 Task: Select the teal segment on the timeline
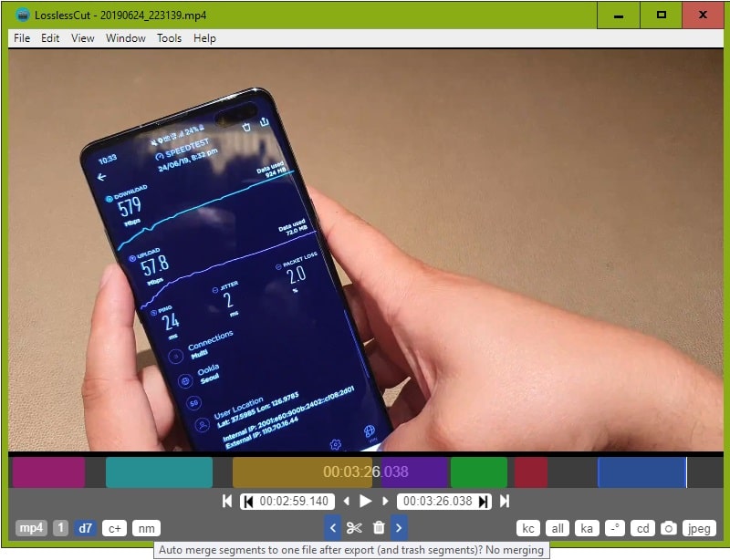click(159, 472)
